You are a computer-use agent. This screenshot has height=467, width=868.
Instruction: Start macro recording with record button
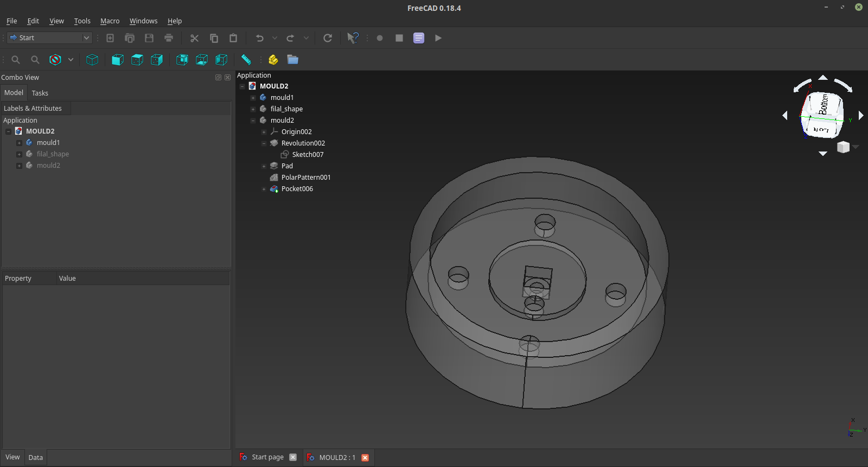tap(380, 38)
